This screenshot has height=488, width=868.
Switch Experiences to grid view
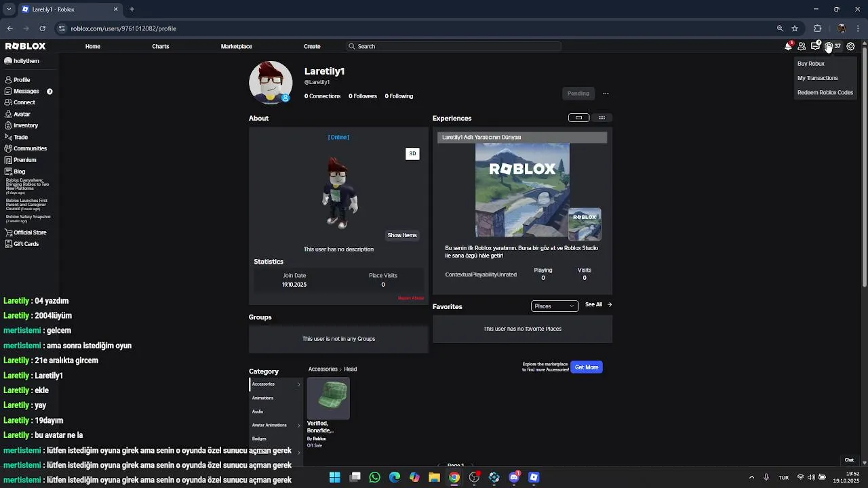click(x=601, y=118)
